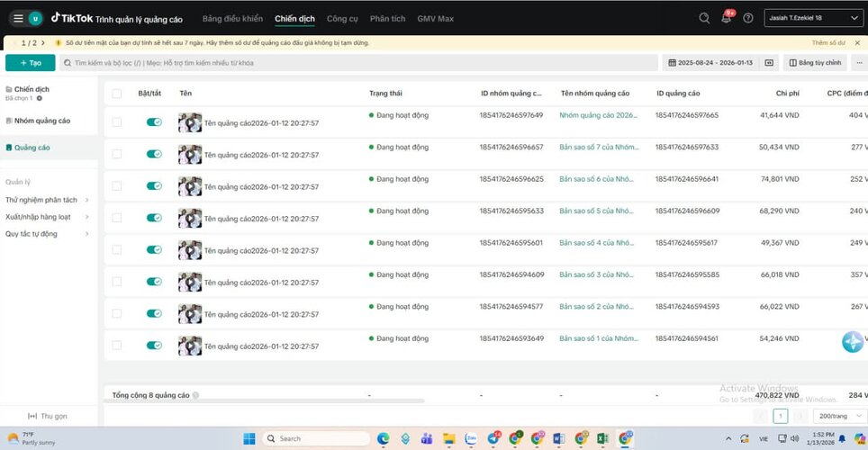Open the Nhóm quảng cáo sidebar section

coord(41,121)
